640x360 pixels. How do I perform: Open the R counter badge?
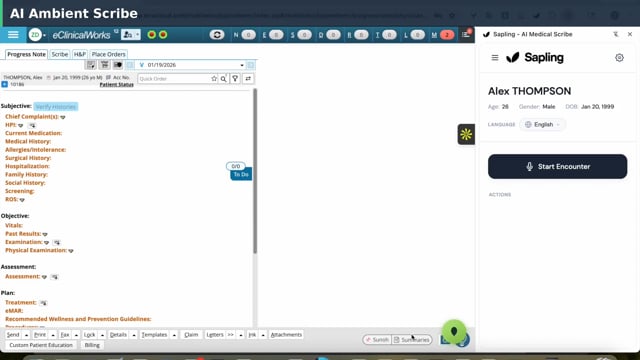pos(361,35)
